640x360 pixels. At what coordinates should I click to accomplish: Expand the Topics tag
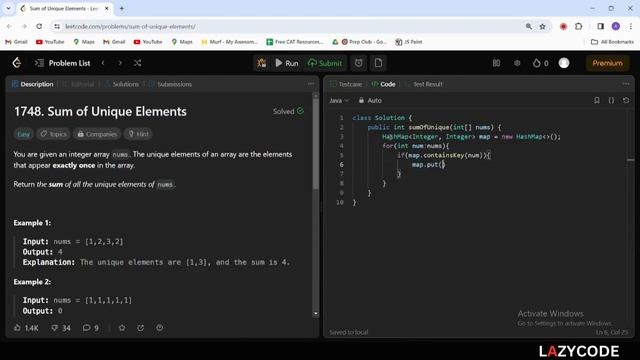53,134
